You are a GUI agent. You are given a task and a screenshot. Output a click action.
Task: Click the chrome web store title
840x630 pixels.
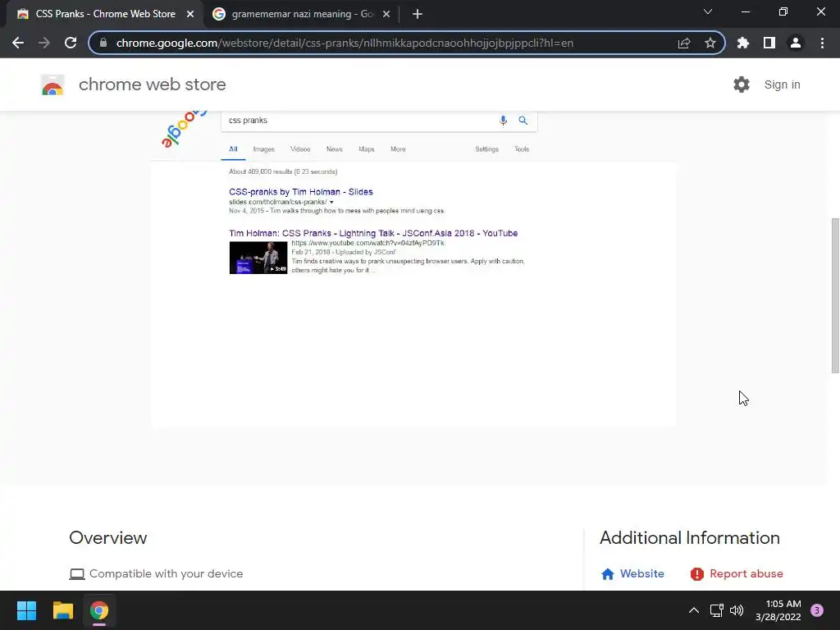pyautogui.click(x=152, y=84)
